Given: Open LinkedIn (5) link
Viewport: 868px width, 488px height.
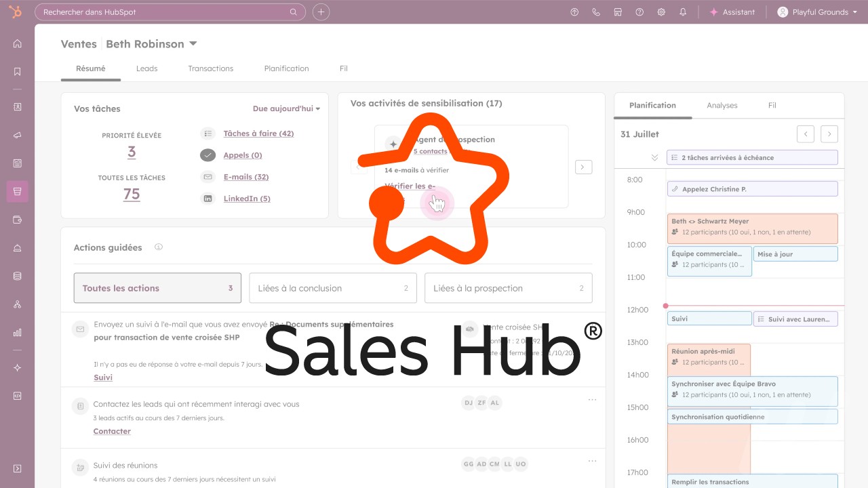Looking at the screenshot, I should pos(247,199).
